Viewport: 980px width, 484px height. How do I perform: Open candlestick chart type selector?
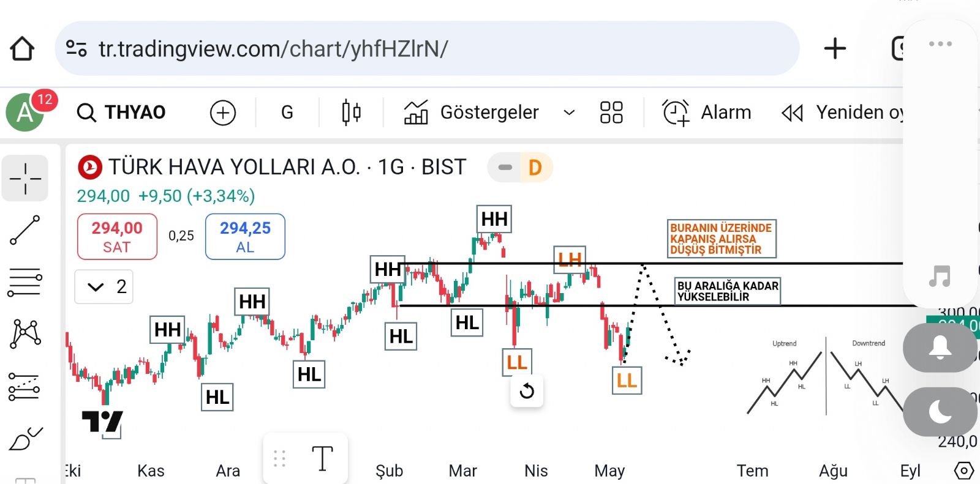pos(351,113)
